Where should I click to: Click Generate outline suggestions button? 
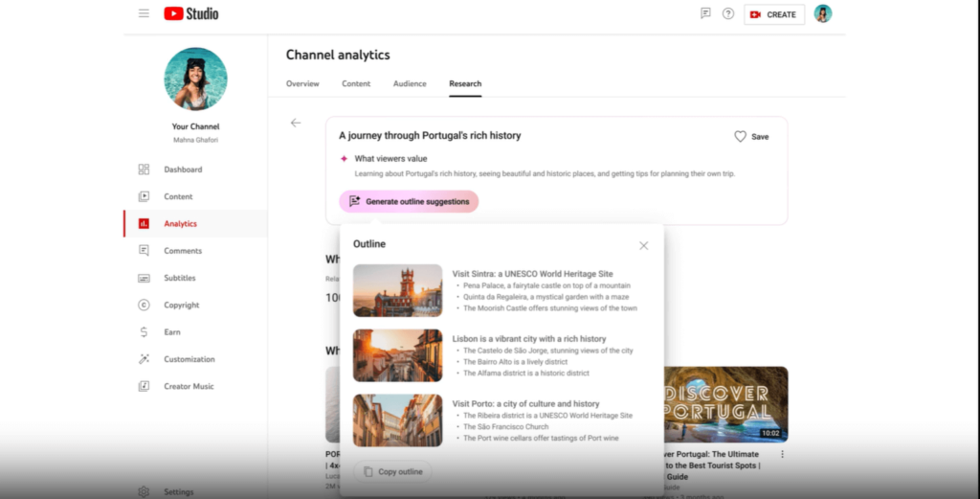[x=409, y=201]
